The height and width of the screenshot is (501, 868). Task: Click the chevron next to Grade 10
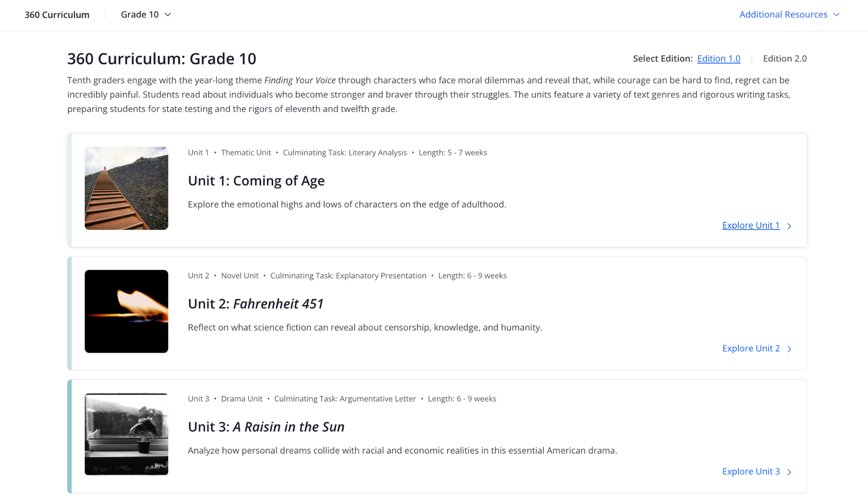click(x=168, y=14)
